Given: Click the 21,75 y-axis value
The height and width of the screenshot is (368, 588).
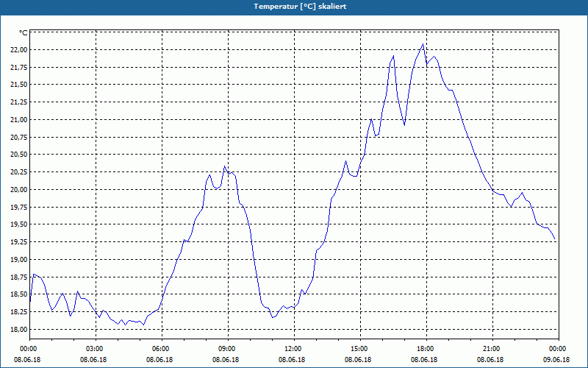Looking at the screenshot, I should [x=19, y=67].
